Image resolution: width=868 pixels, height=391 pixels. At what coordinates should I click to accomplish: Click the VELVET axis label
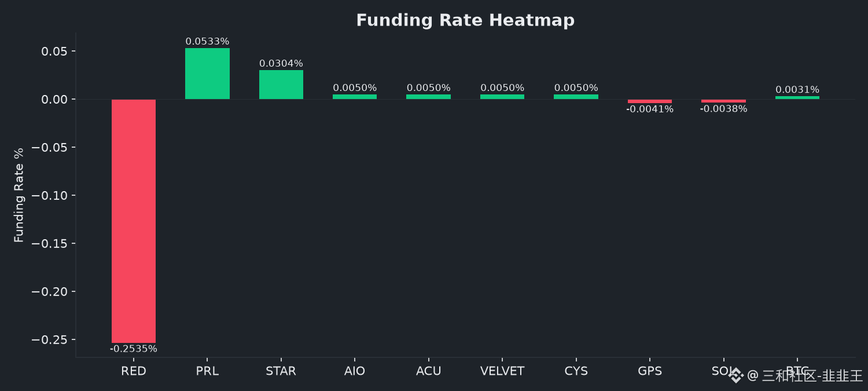[x=502, y=371]
